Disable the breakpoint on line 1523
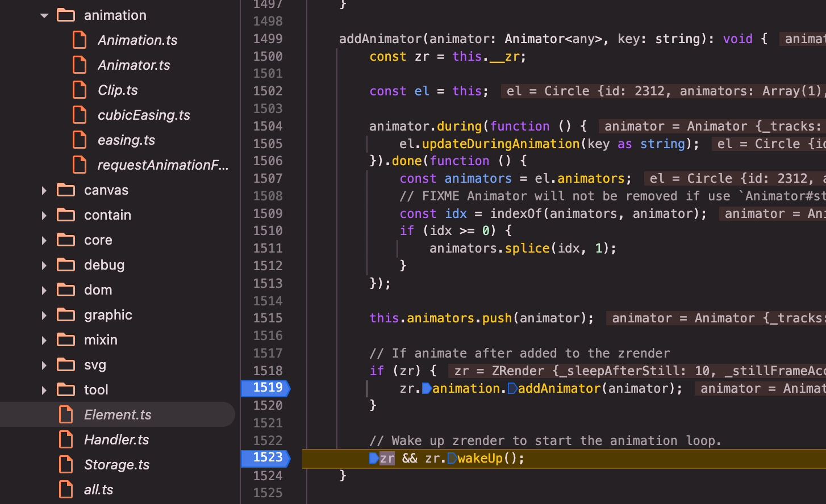 266,457
